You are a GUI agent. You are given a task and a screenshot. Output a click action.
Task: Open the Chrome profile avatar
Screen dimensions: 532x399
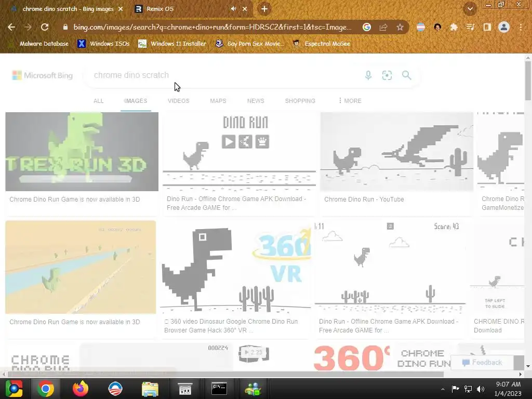pos(504,27)
